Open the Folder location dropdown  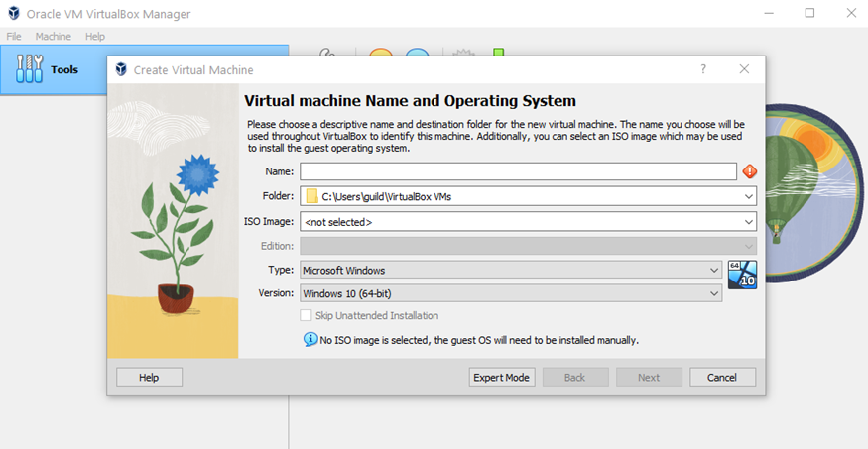point(748,196)
